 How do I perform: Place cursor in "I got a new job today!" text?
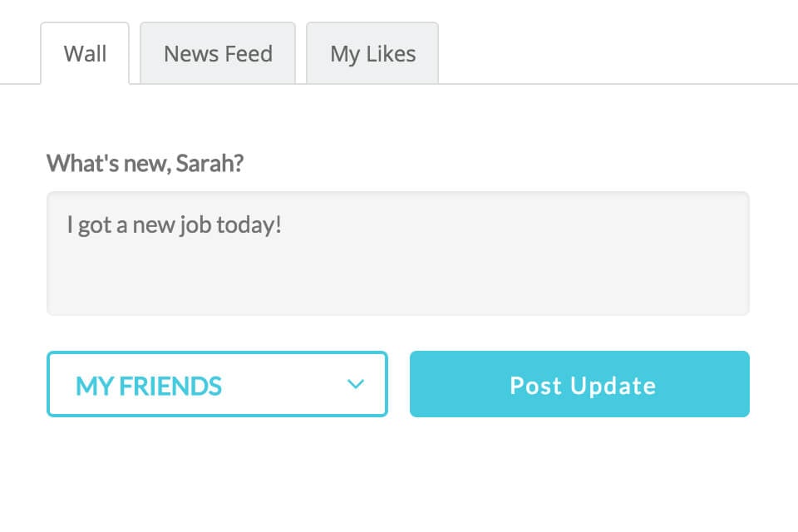(175, 225)
